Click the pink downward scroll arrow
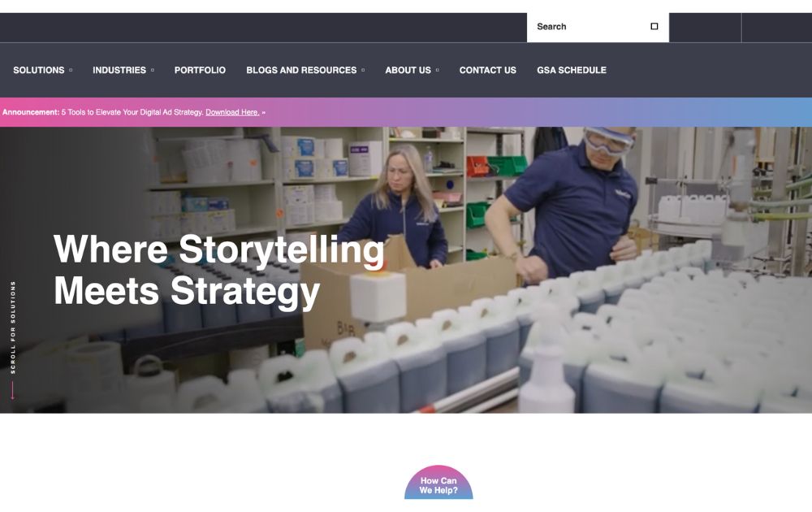This screenshot has height=512, width=812. tap(12, 390)
